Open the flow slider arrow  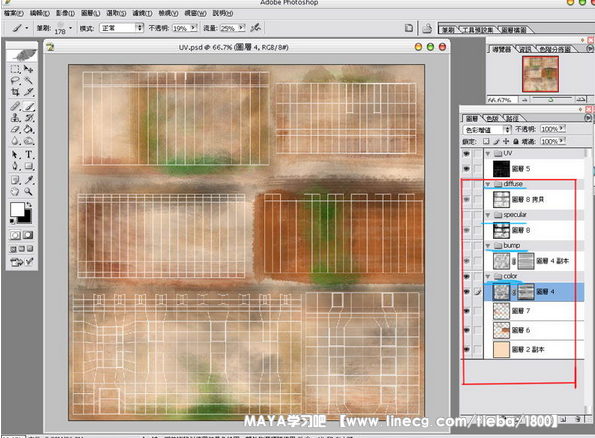241,28
